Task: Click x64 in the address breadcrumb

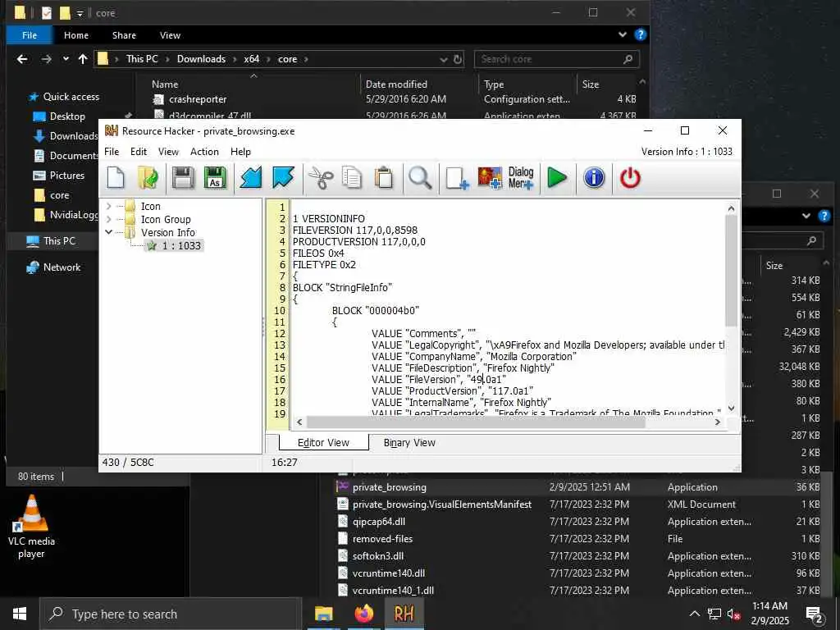Action: 251,59
